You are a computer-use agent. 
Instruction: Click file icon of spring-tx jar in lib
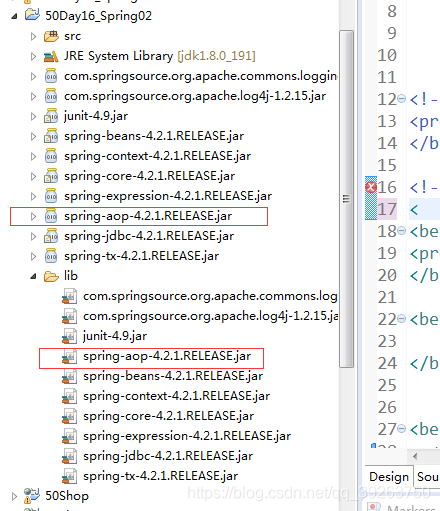click(70, 476)
